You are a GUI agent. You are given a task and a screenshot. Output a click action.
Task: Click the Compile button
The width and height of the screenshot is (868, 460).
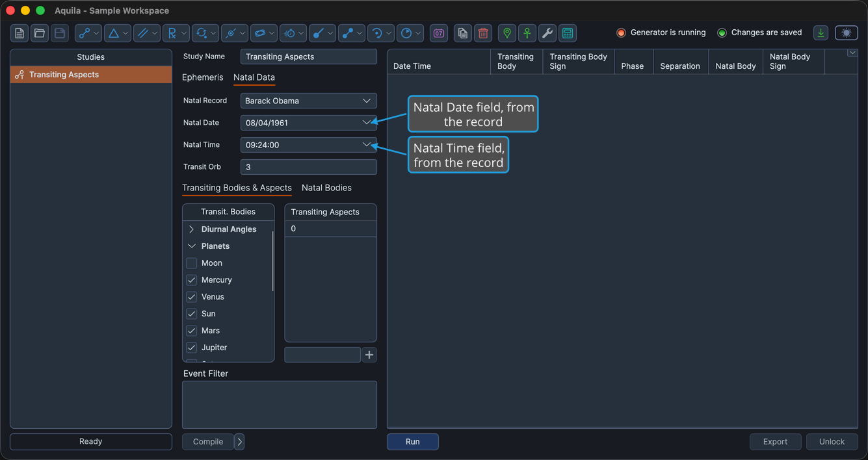coord(208,442)
